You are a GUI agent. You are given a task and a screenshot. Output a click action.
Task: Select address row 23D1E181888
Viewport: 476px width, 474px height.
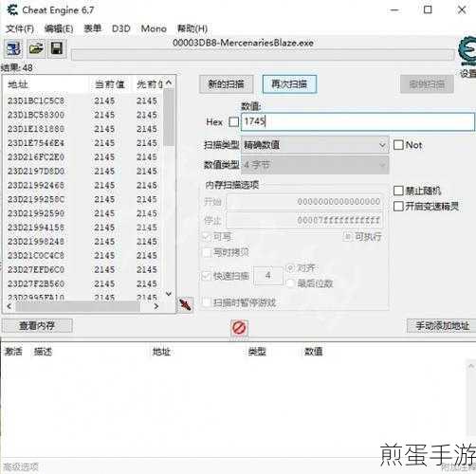(83, 129)
